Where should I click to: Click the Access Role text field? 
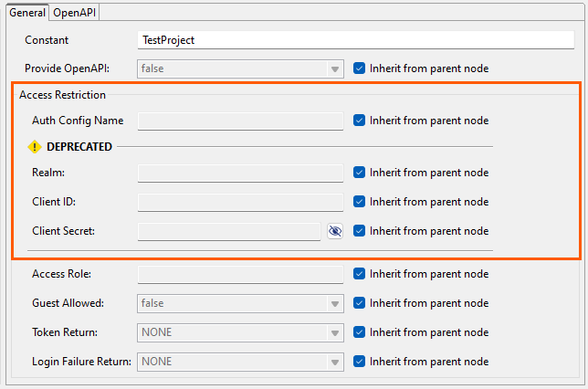(x=240, y=274)
